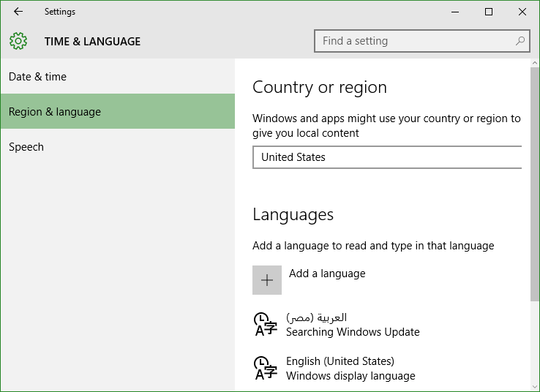Click the green settings gear icon
Screen dimensions: 540x392
[18, 41]
